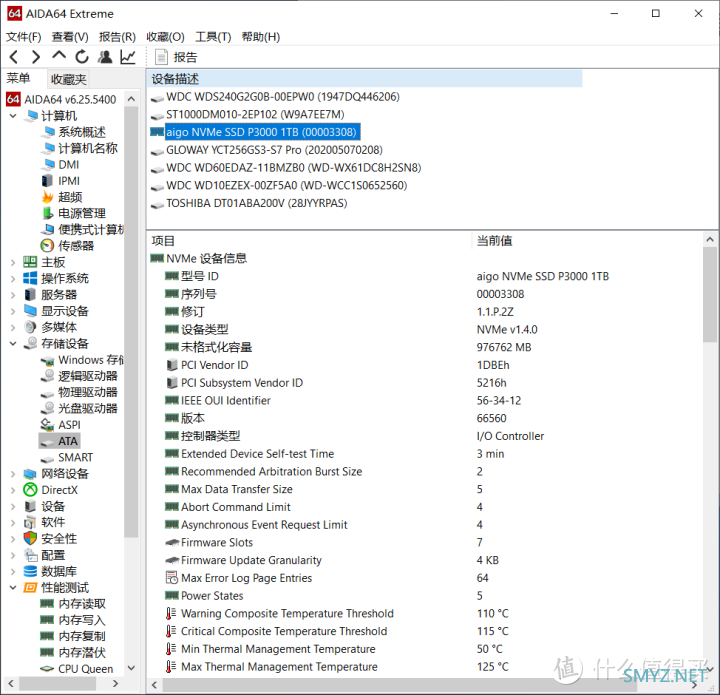Screen dimensions: 720x695
Task: Click the Back navigation arrow
Action: tap(14, 57)
